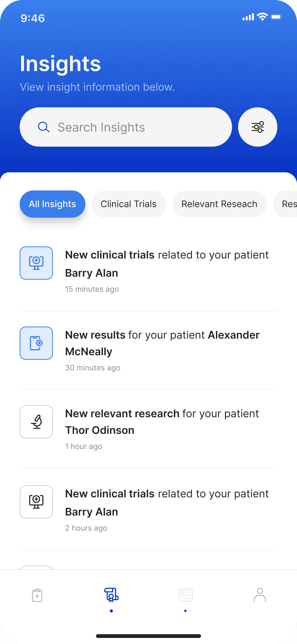Open the news feed tab icon
This screenshot has height=644, width=297.
pos(186,595)
